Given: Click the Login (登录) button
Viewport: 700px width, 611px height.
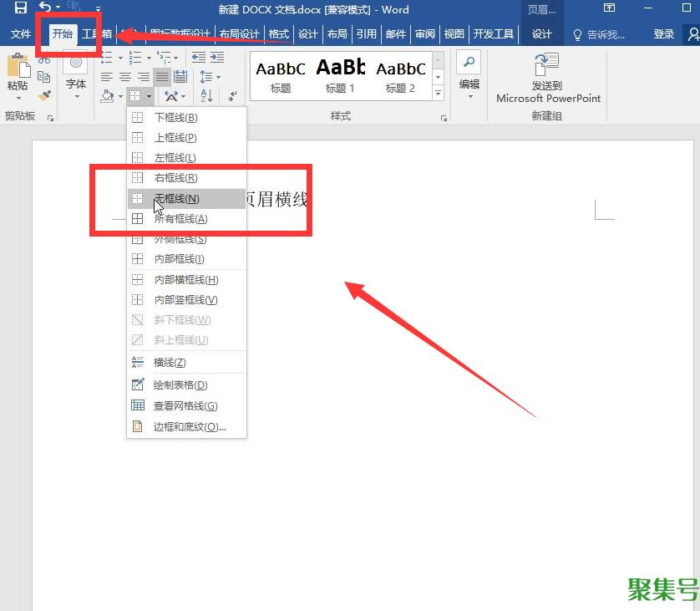Looking at the screenshot, I should click(663, 34).
